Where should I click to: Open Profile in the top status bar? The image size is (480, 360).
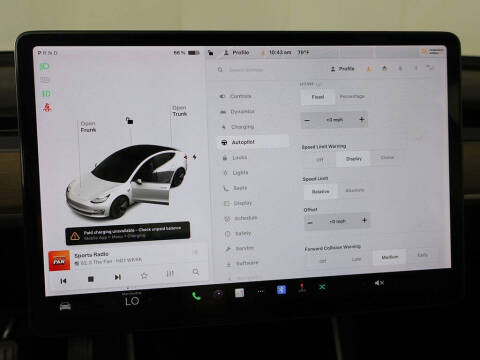236,52
